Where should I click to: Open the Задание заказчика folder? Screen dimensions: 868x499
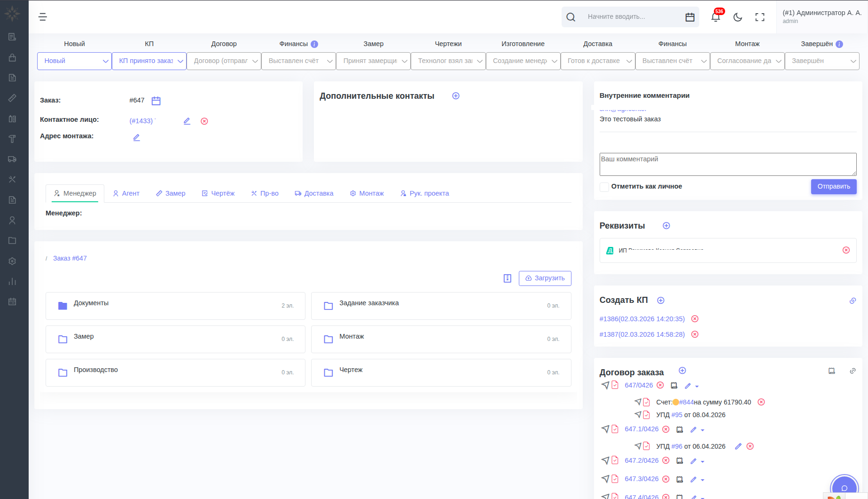coord(441,306)
